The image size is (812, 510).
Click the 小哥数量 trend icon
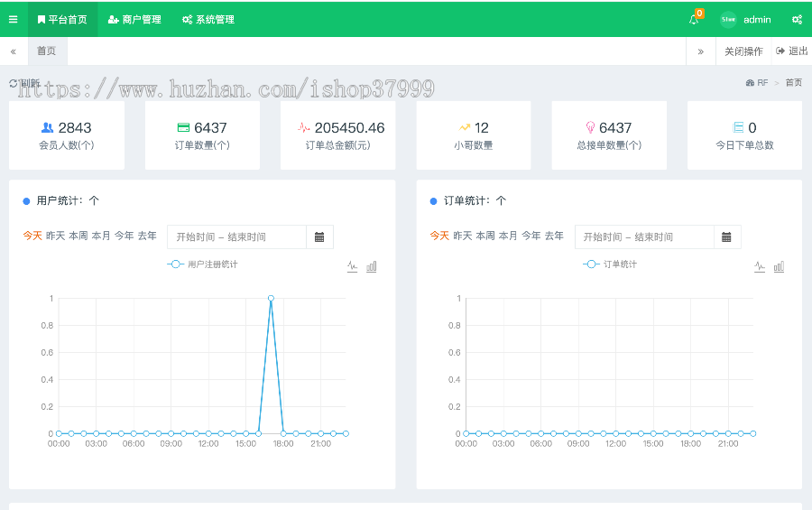[x=465, y=127]
